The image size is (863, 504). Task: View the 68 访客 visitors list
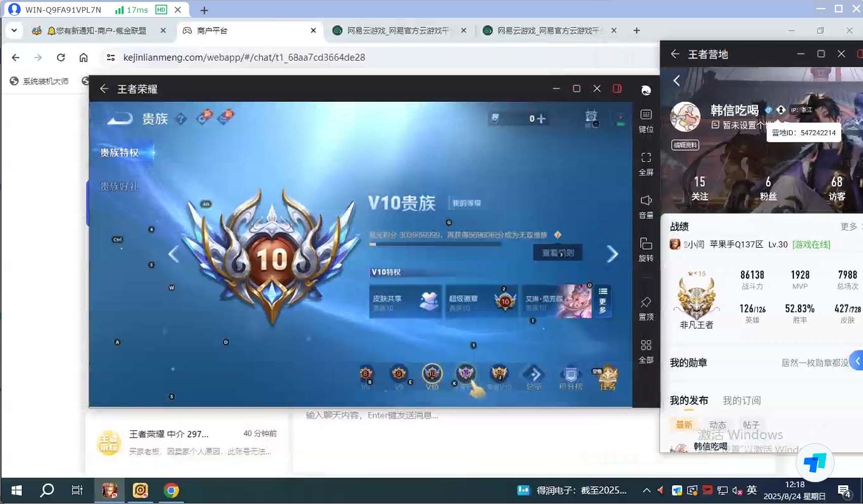[x=837, y=188]
